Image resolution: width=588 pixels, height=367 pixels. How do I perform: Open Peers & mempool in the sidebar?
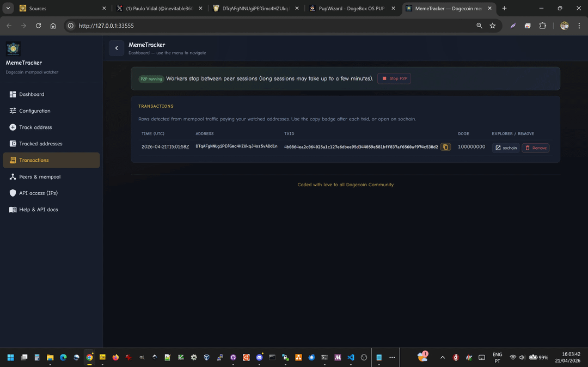(x=40, y=177)
